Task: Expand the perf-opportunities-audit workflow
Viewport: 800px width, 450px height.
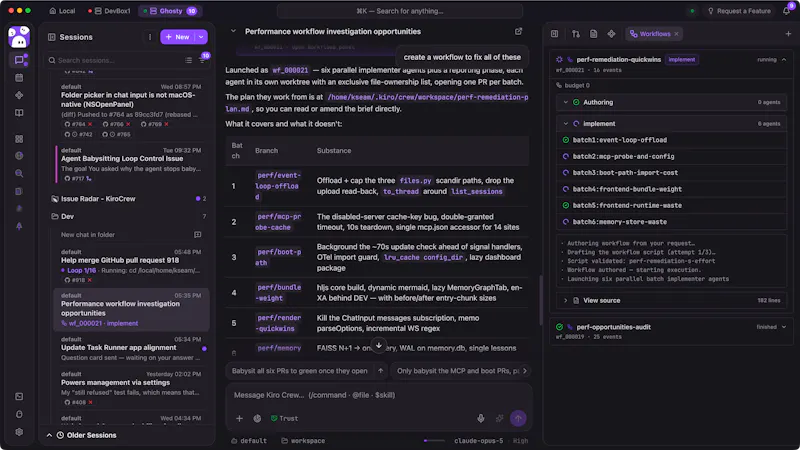Action: pyautogui.click(x=784, y=327)
